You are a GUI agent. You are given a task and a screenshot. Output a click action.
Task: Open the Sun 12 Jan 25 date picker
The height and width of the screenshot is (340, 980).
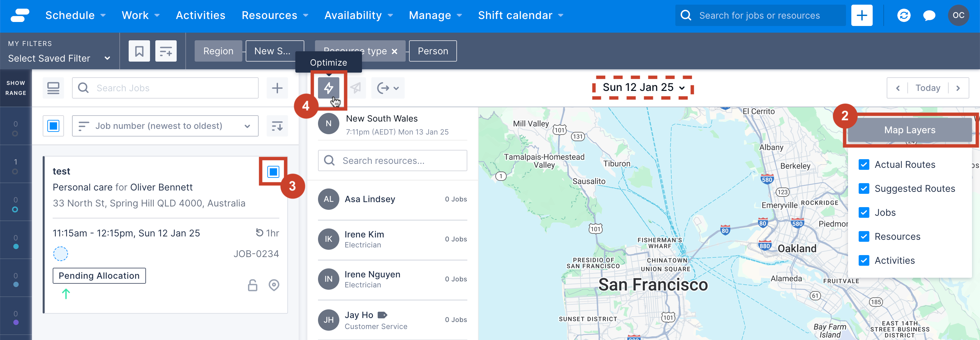643,87
